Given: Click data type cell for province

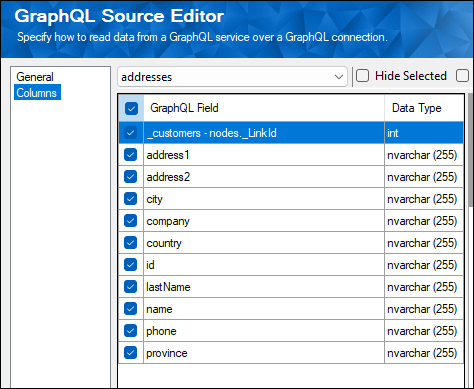Looking at the screenshot, I should [424, 353].
